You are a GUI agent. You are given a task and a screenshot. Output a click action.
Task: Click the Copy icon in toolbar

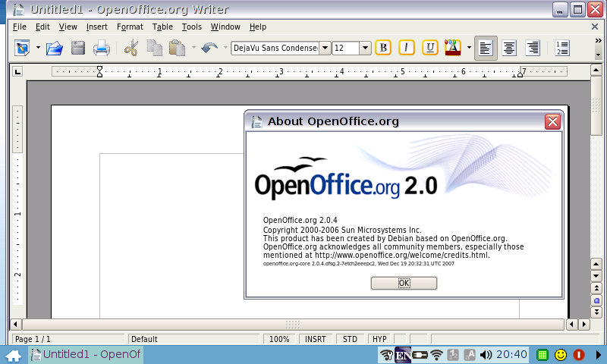tap(155, 48)
